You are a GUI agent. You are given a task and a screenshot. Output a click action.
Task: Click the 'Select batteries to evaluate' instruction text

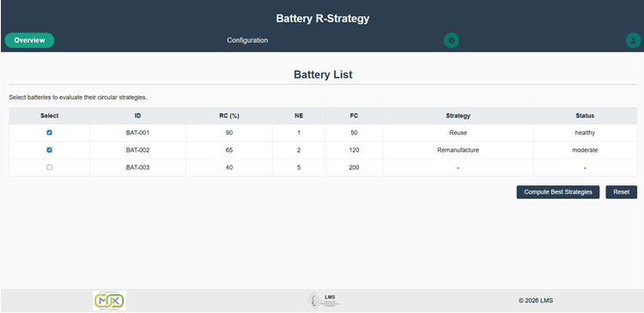click(x=78, y=98)
